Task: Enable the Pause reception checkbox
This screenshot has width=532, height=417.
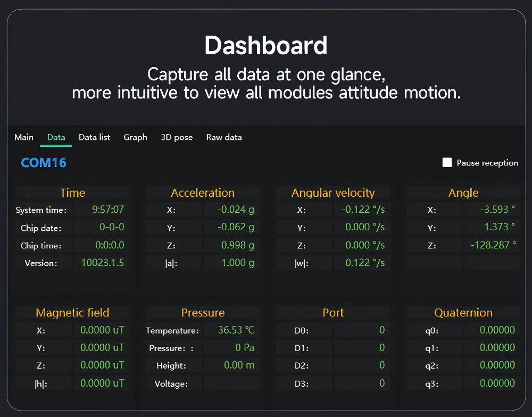Action: [447, 163]
